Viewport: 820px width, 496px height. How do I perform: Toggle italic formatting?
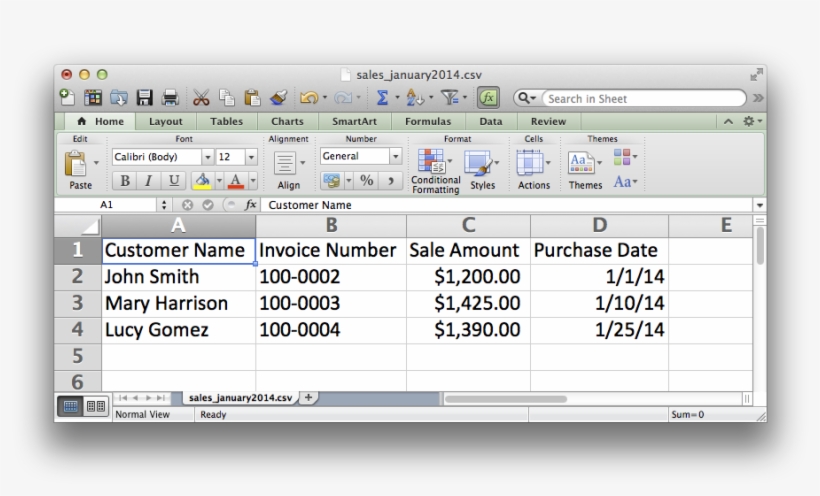pos(149,181)
